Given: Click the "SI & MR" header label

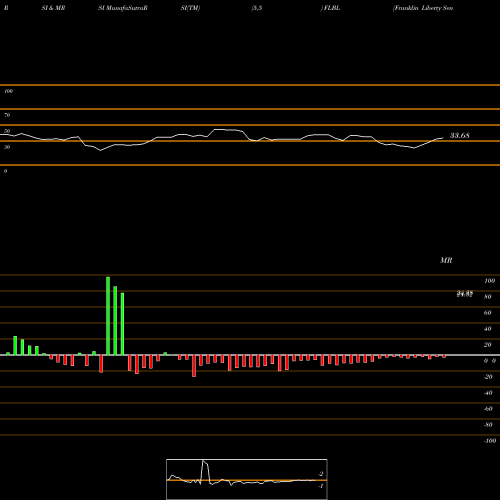Looking at the screenshot, I should (53, 8).
